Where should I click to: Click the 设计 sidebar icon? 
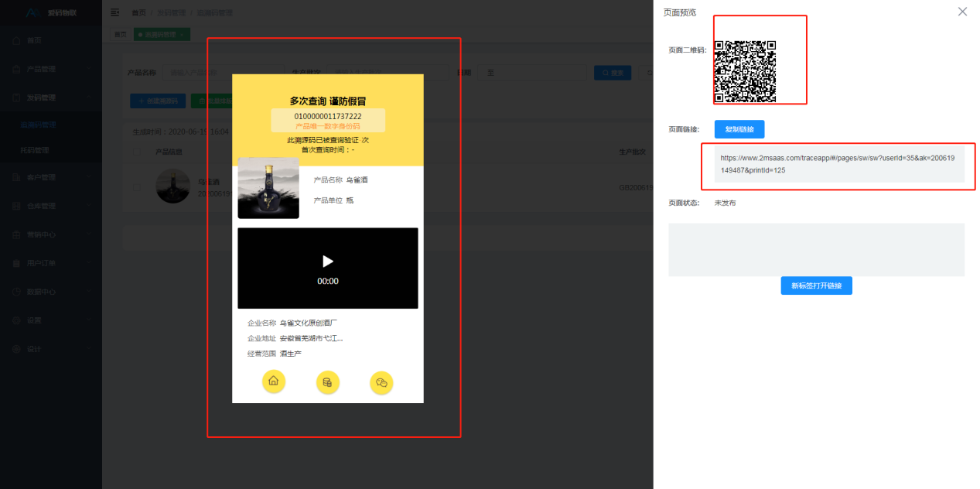17,349
